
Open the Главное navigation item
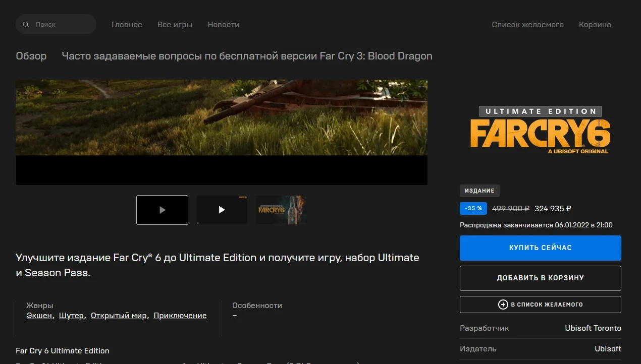(127, 24)
